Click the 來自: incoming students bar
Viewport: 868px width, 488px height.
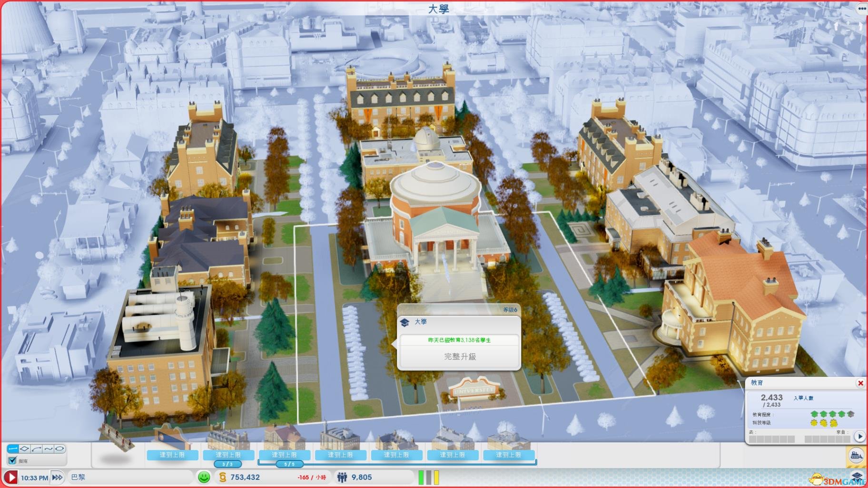(827, 439)
